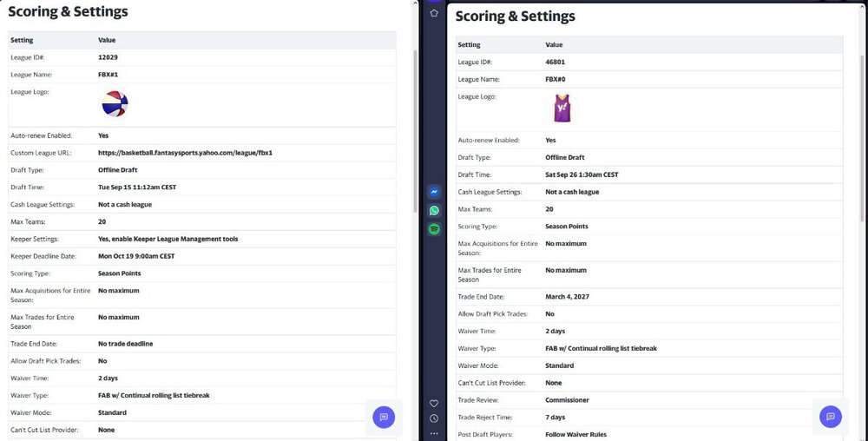Click 'Scoring & Settings' heading in FBX#1 window

(68, 11)
